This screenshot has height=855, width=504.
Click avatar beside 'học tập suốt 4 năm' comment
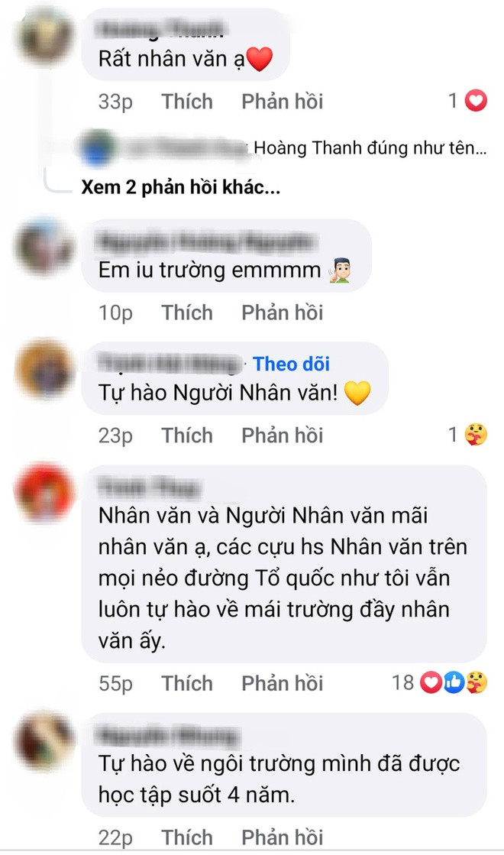point(44,740)
